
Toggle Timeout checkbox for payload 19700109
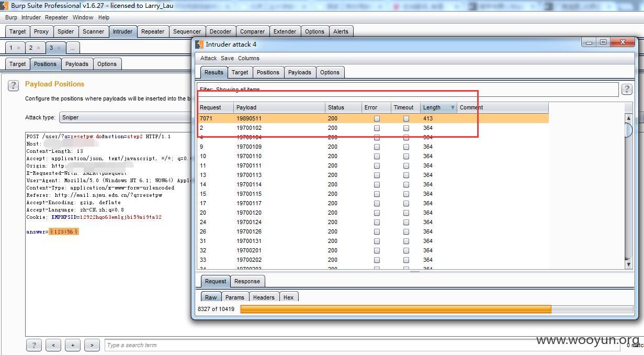coord(406,147)
